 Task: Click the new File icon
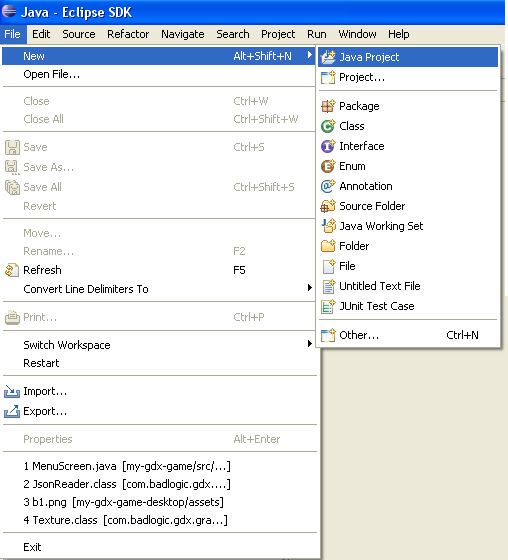(x=328, y=266)
